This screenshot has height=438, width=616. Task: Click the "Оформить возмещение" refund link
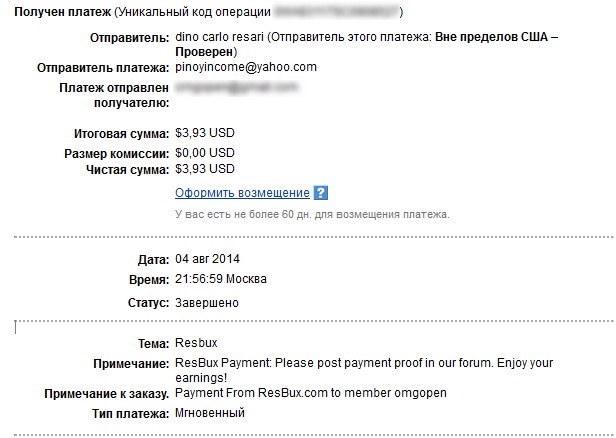[242, 192]
